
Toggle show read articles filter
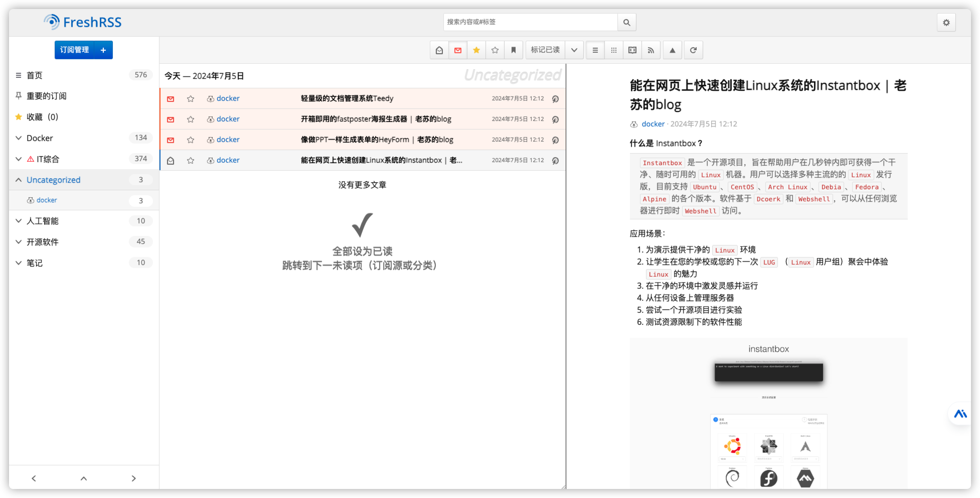click(x=439, y=50)
